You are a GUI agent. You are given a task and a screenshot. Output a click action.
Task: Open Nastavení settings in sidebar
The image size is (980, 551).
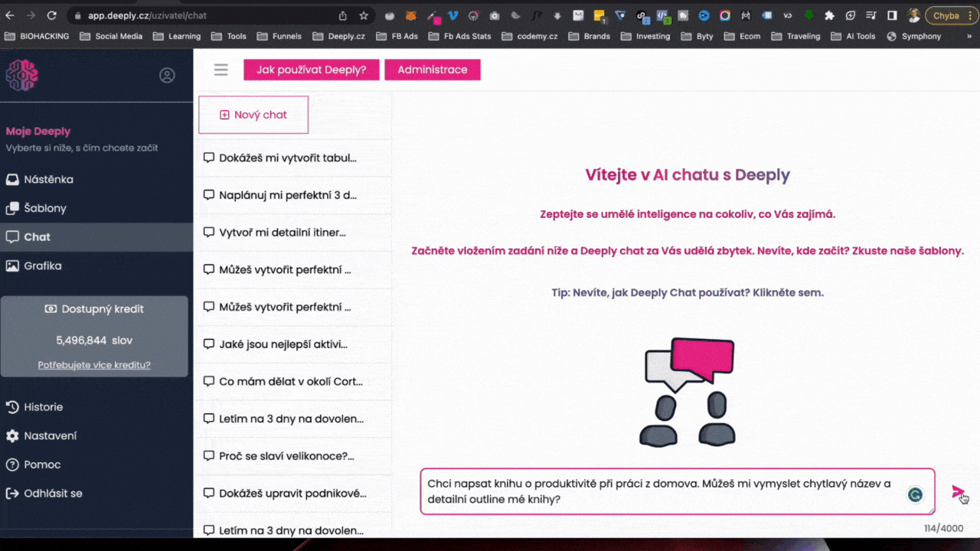click(50, 435)
